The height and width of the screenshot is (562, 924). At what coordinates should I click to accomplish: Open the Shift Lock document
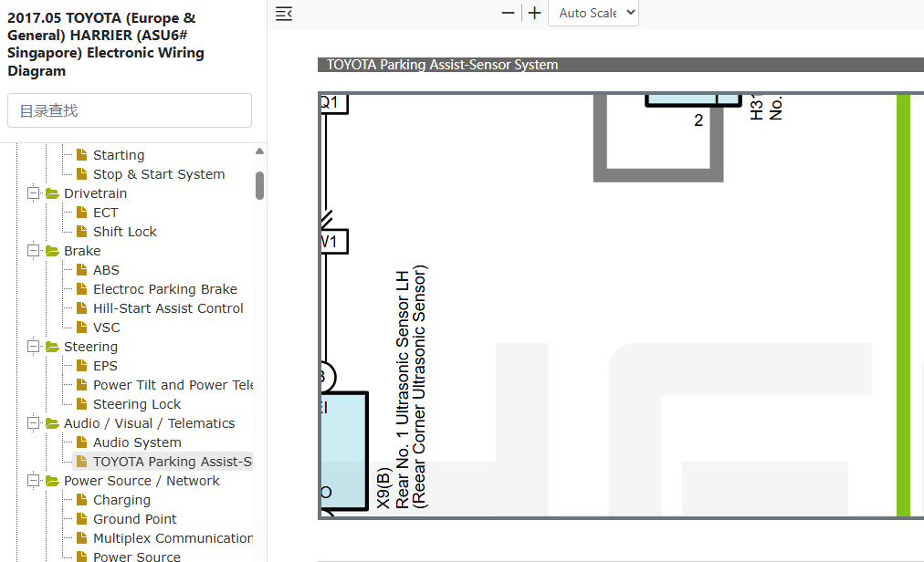pyautogui.click(x=125, y=232)
